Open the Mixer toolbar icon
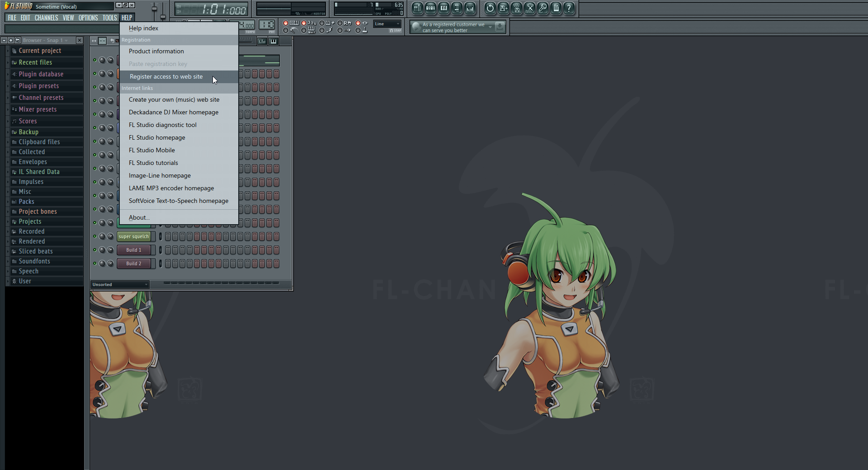This screenshot has height=470, width=868. (x=470, y=8)
